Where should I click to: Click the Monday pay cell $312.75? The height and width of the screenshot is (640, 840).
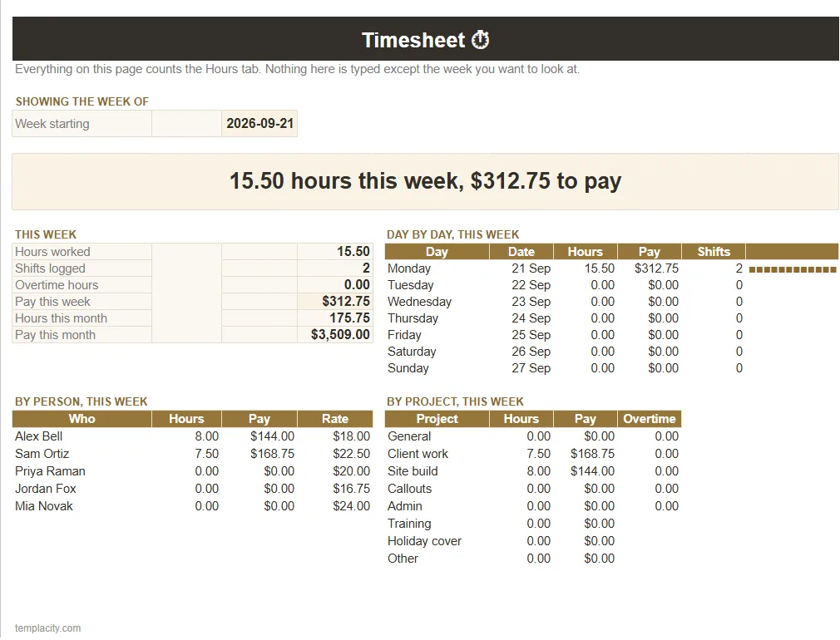(x=656, y=268)
